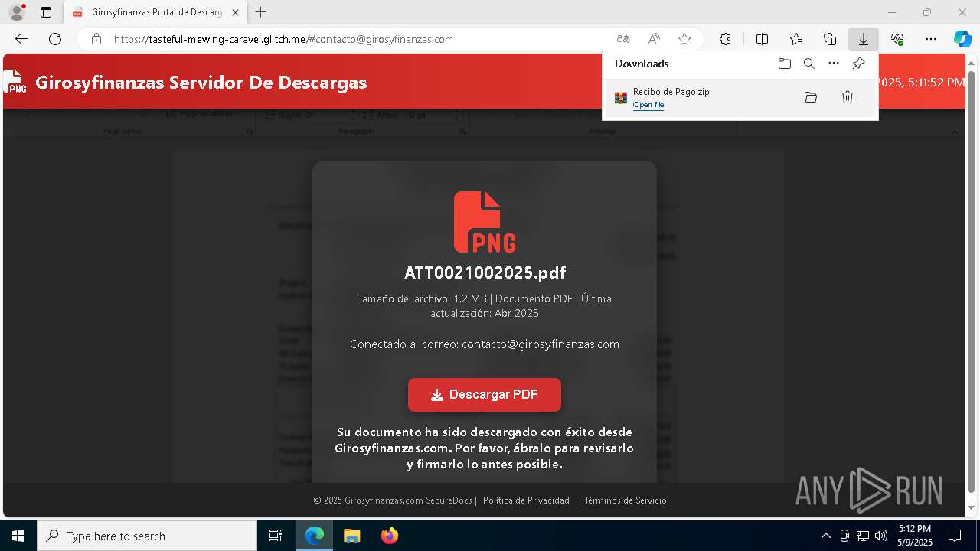Show Recibo de Pago.zip in folder

[x=811, y=97]
